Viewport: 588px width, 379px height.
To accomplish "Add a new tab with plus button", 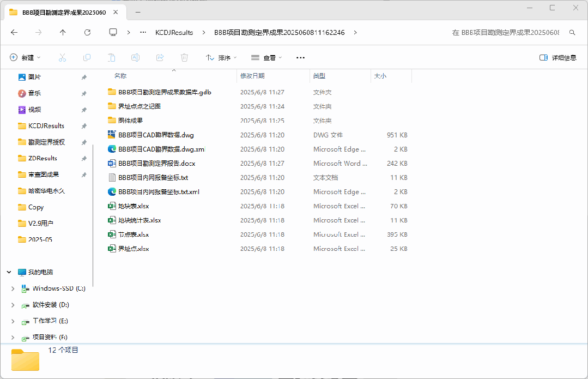I will [138, 11].
